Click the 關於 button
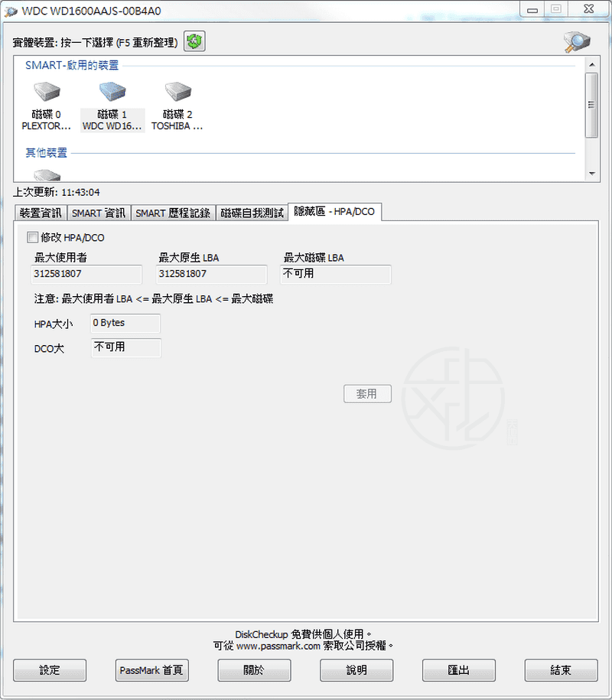The image size is (612, 700). tap(254, 670)
